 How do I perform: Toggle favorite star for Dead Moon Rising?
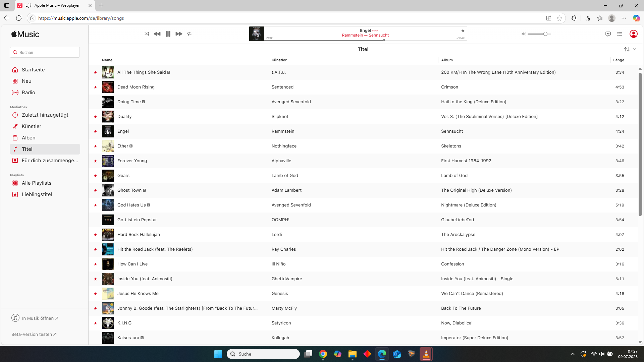(x=95, y=87)
